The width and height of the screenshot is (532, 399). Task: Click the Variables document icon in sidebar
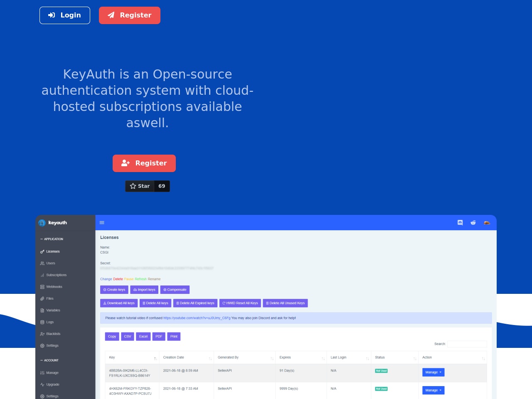click(42, 310)
